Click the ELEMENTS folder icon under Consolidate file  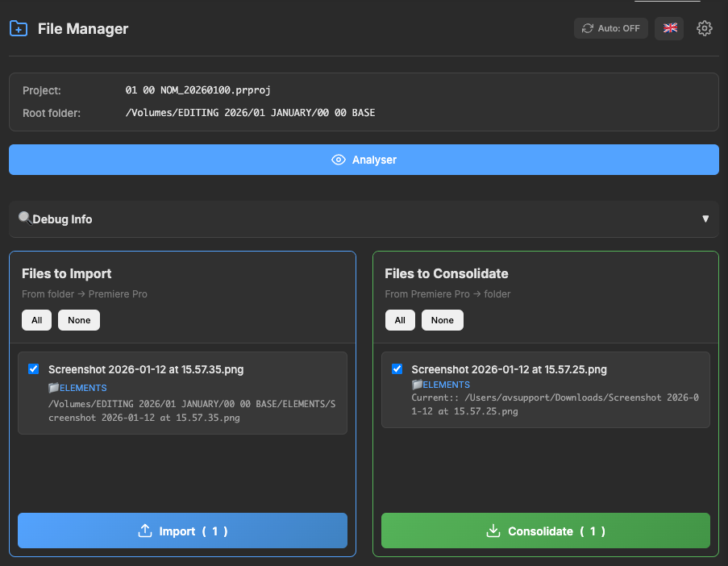click(x=417, y=385)
